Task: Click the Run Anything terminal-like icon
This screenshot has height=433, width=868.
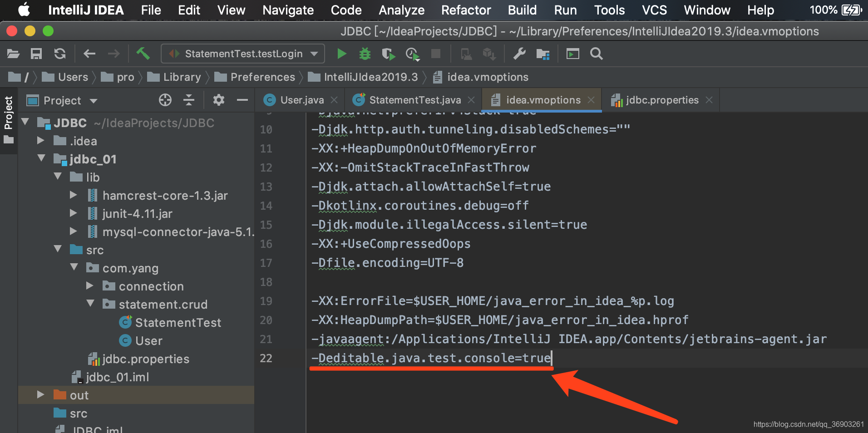Action: [573, 54]
